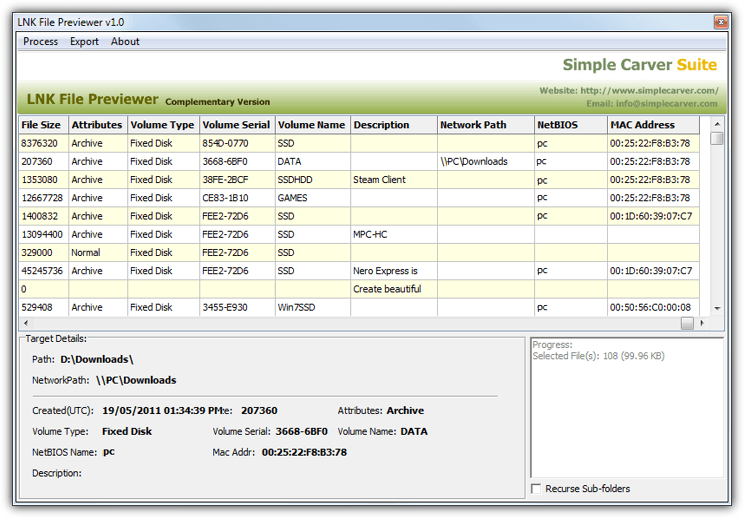Viewport: 744px width, 517px height.
Task: Click the Selected File(s) progress text
Action: 598,356
